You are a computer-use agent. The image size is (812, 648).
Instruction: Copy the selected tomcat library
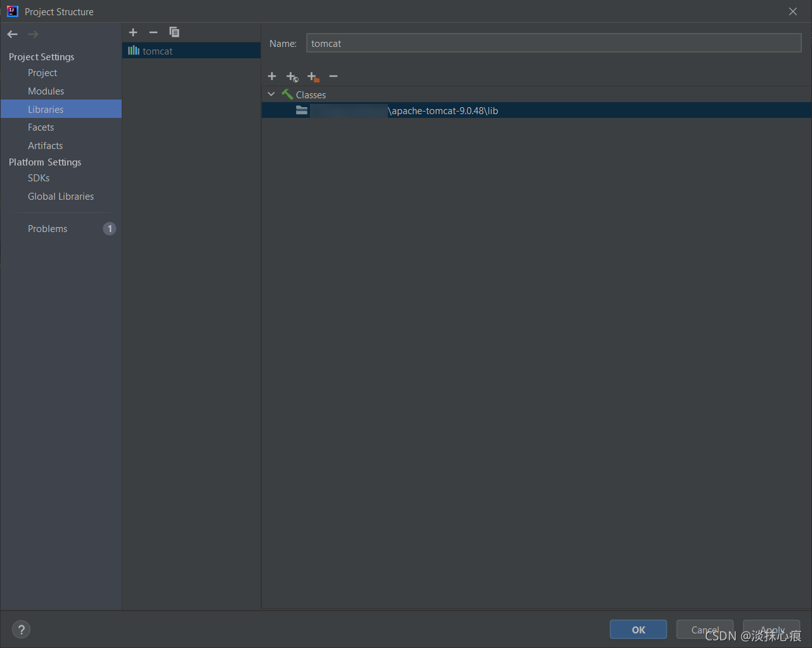click(x=174, y=32)
